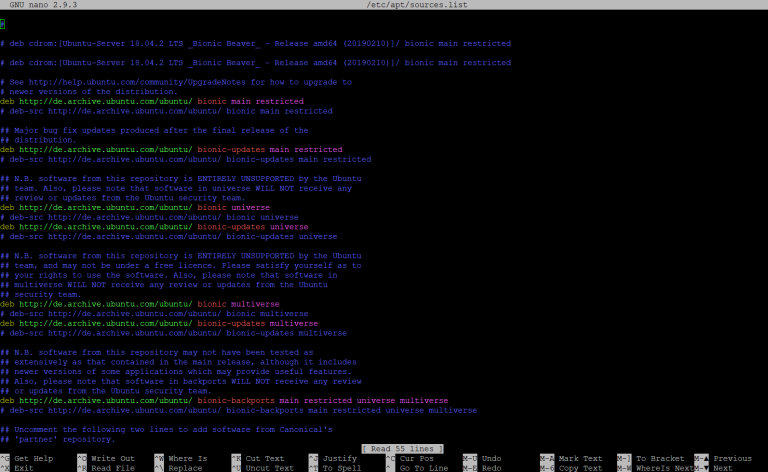The height and width of the screenshot is (472, 768).
Task: Click the /etc/apt/sources.list filename in title bar
Action: pyautogui.click(x=417, y=5)
